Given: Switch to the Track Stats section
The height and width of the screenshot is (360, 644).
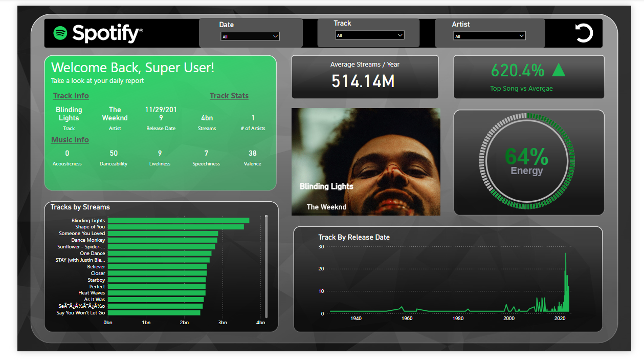Looking at the screenshot, I should [x=229, y=95].
